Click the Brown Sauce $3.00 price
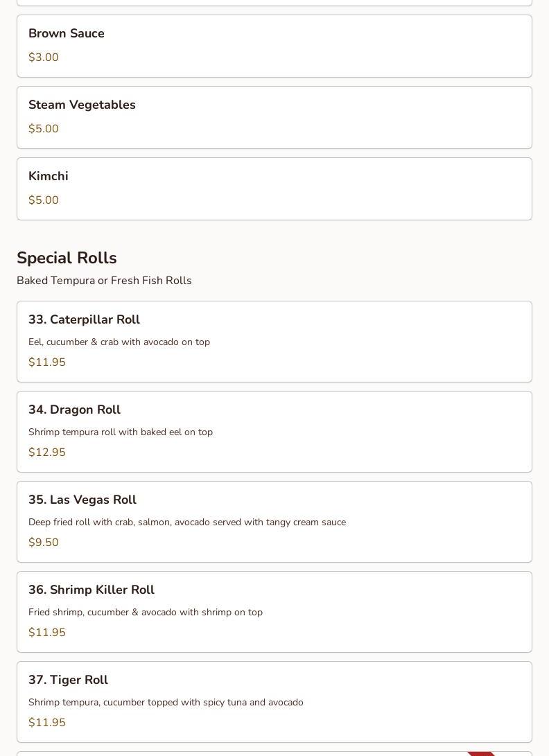This screenshot has height=756, width=549. coord(44,58)
